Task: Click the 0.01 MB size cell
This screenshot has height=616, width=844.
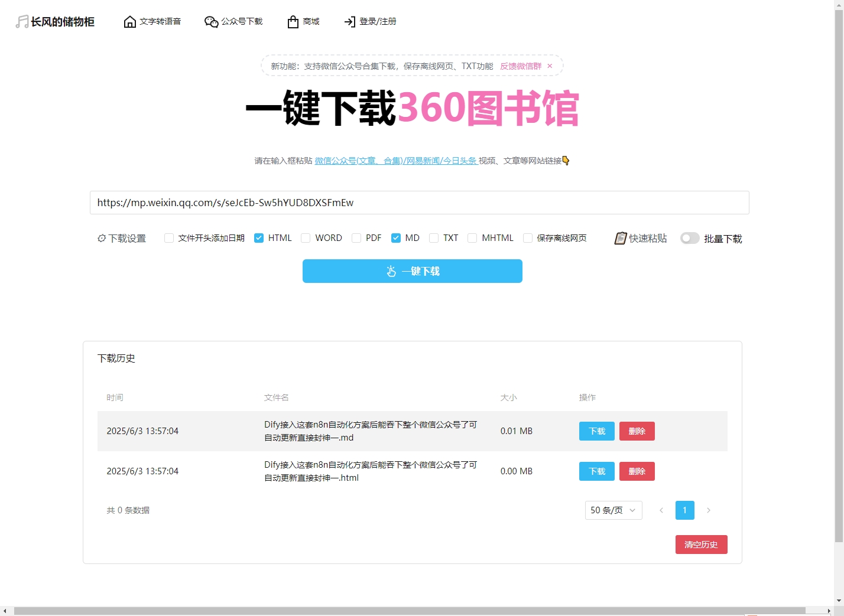Action: click(517, 431)
